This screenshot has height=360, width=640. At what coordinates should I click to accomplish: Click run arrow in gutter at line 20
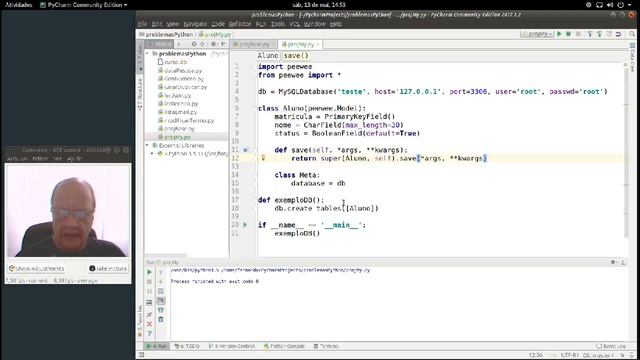coord(245,224)
